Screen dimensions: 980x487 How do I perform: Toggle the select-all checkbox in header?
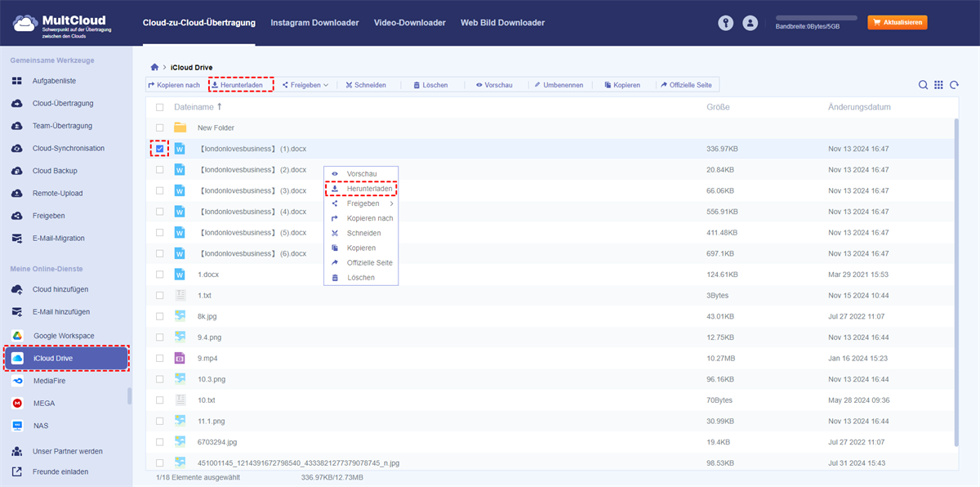160,107
